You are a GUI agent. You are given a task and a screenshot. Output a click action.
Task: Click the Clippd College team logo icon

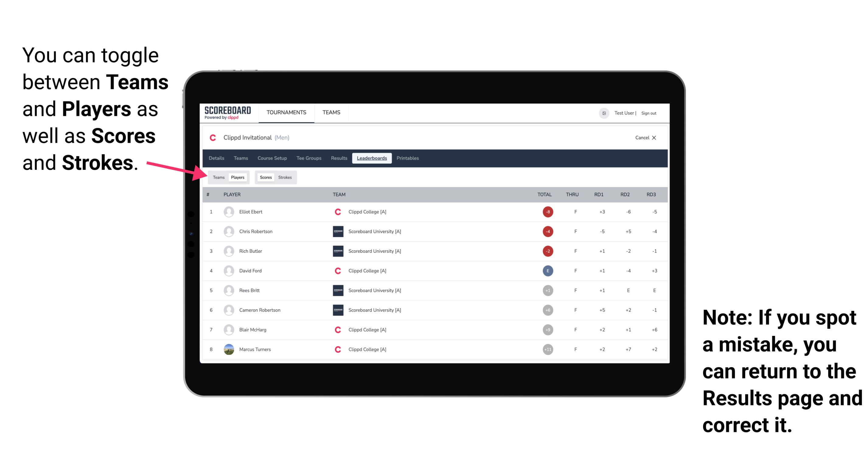coord(337,212)
